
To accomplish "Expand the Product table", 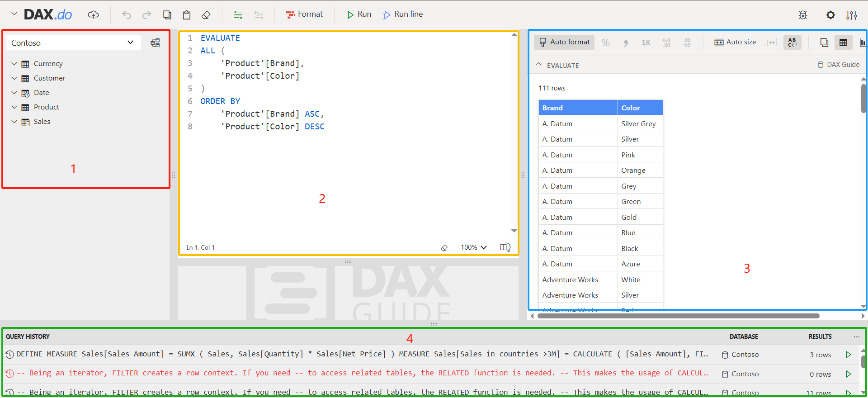I will tap(14, 107).
